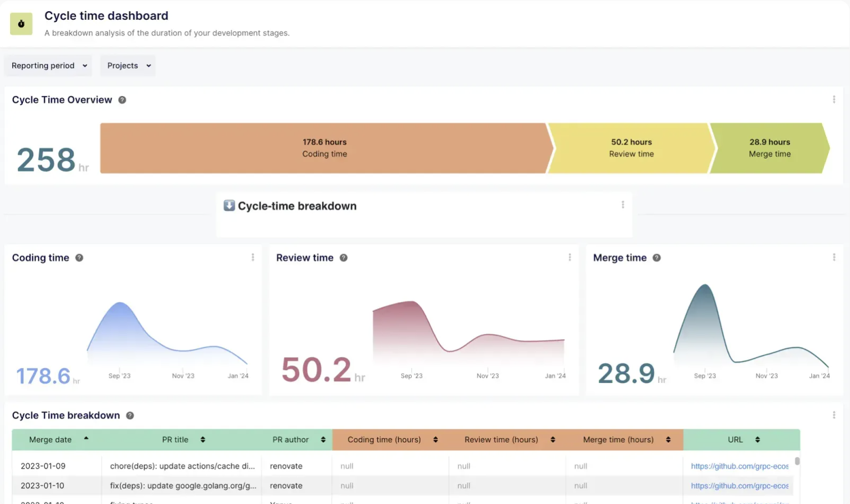
Task: Open Cycle Time Overview three-dot menu
Action: 834,99
